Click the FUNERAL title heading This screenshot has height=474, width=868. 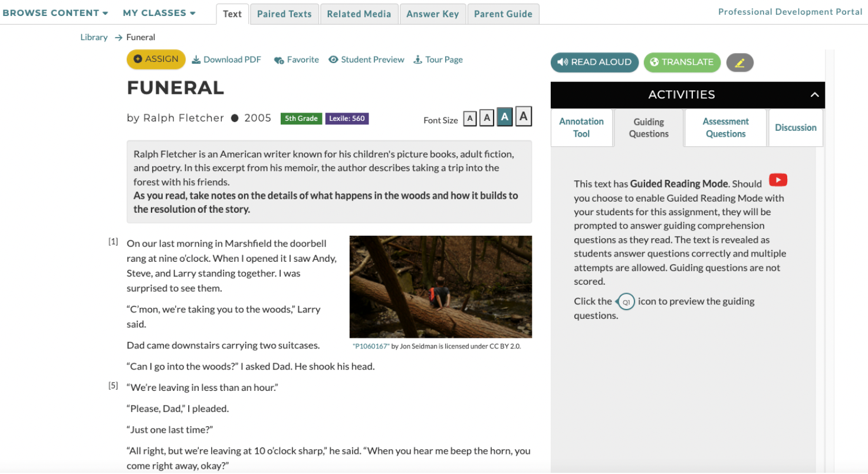point(176,88)
